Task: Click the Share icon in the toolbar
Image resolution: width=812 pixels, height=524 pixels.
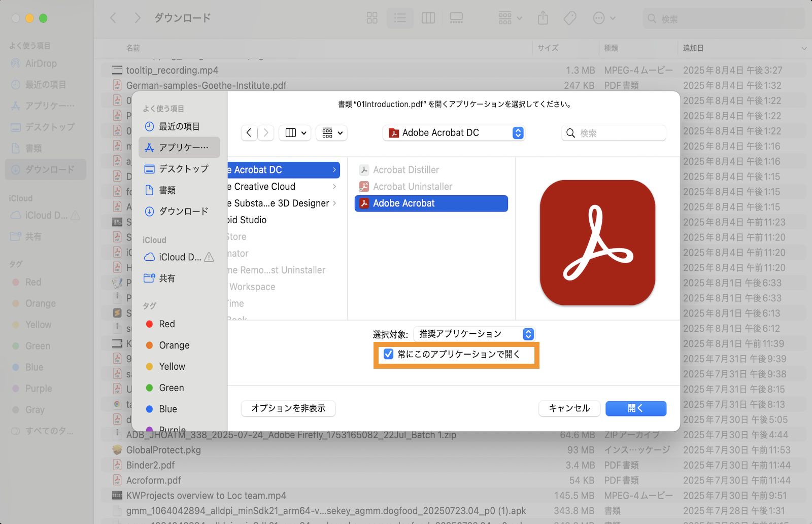Action: pos(543,18)
